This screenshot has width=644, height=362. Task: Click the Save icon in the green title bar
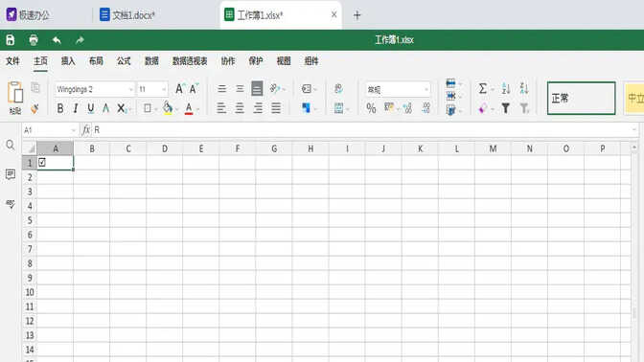click(x=11, y=40)
